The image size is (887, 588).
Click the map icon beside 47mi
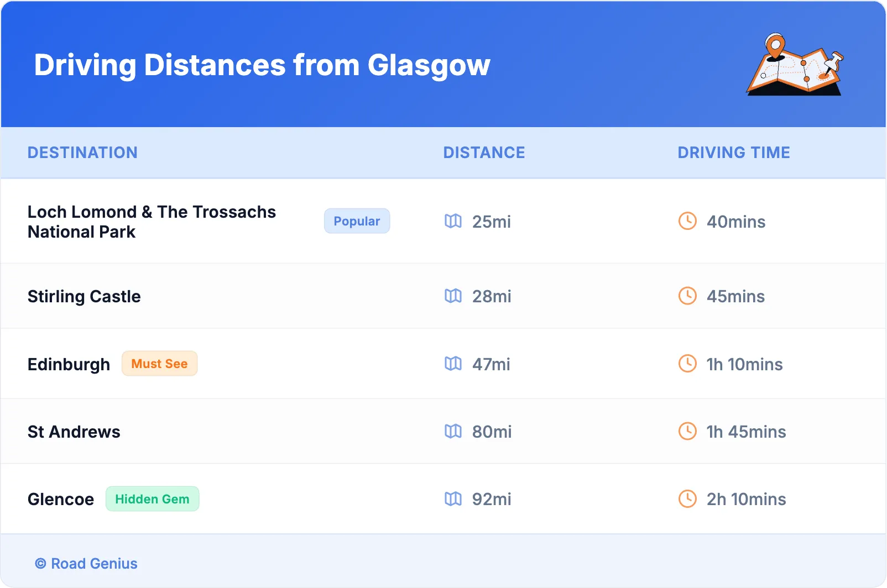(453, 364)
